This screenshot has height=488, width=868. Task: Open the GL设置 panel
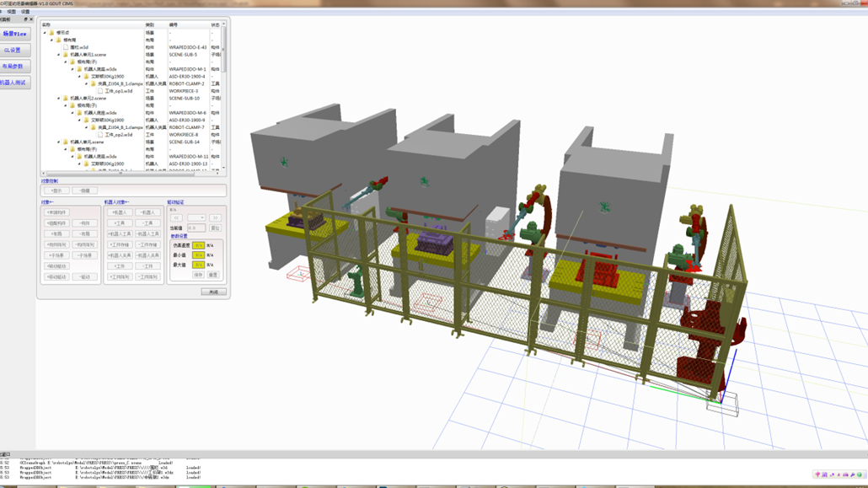(15, 50)
